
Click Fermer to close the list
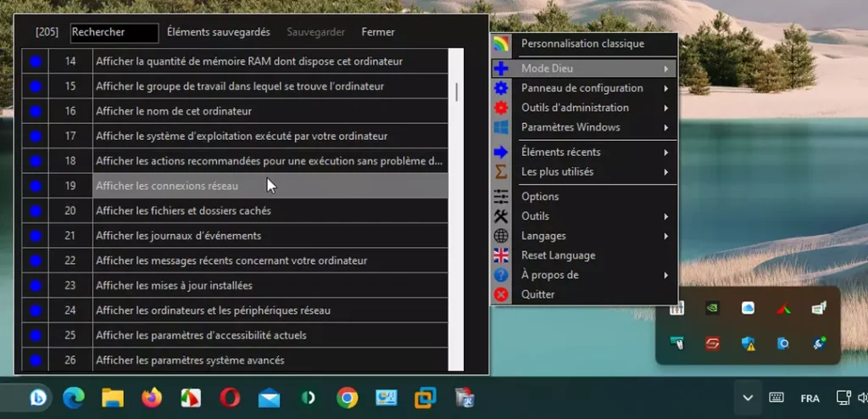click(x=378, y=32)
